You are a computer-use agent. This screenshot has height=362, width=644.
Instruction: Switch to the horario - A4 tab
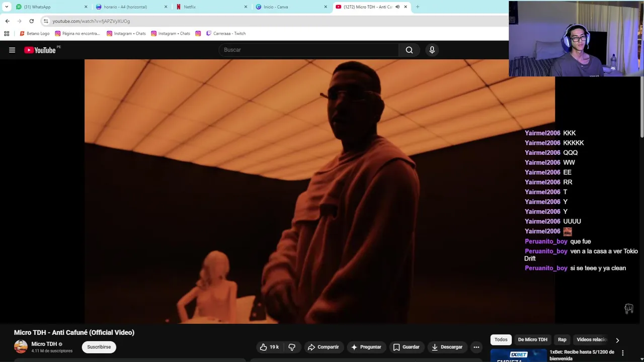point(131,7)
